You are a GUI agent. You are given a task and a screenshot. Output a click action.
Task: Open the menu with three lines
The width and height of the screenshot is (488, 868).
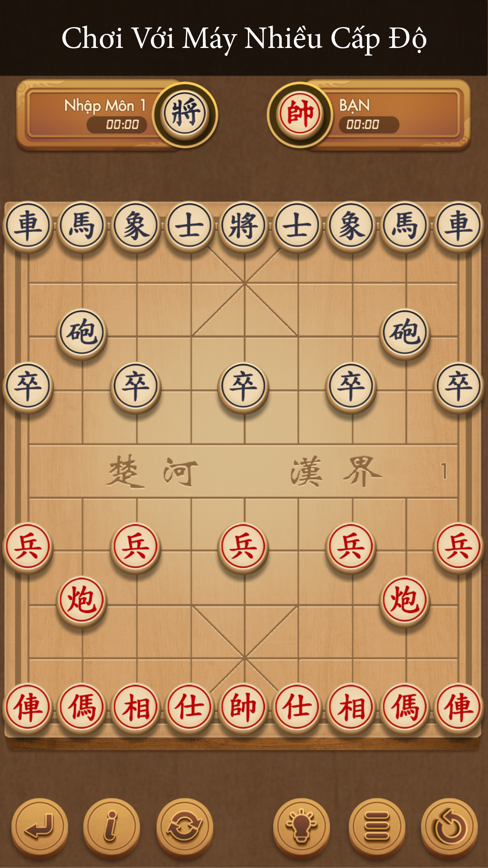tap(377, 828)
